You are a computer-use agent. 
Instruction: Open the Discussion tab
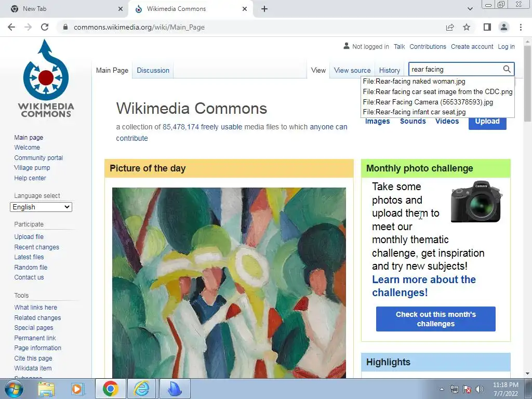[153, 70]
